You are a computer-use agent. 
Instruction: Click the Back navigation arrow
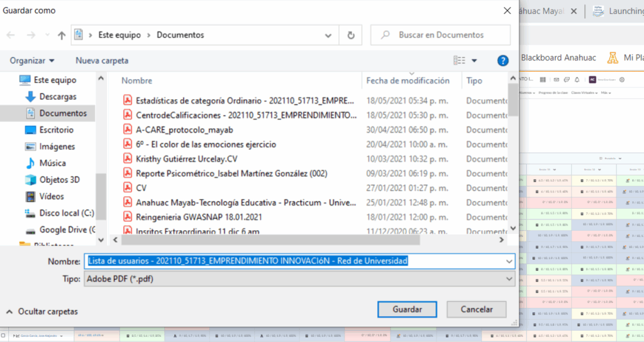pyautogui.click(x=11, y=35)
